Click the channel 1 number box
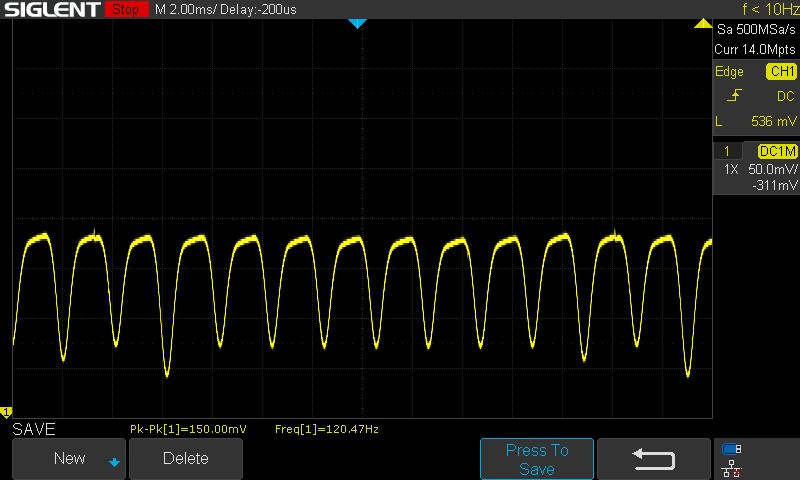The image size is (800, 480). (727, 151)
